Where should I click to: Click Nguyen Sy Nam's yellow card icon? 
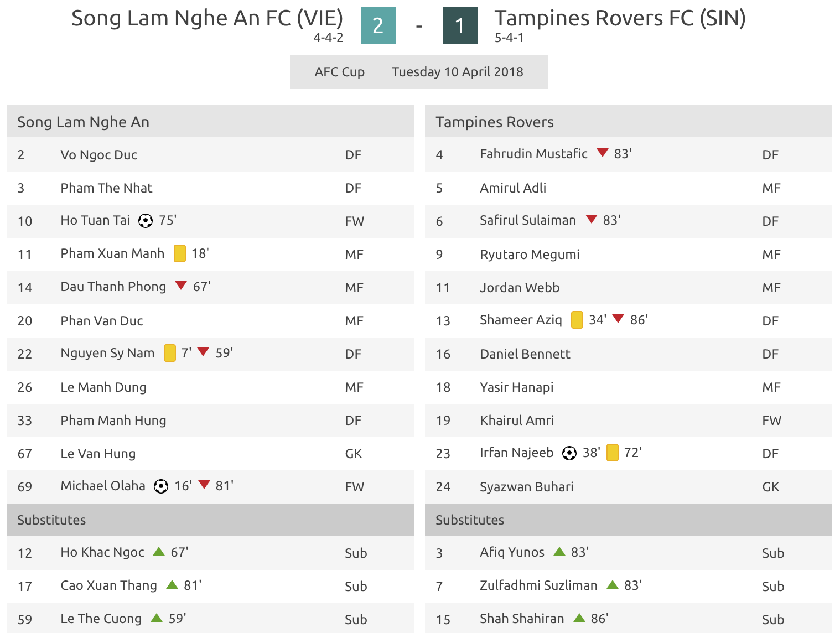click(x=170, y=353)
